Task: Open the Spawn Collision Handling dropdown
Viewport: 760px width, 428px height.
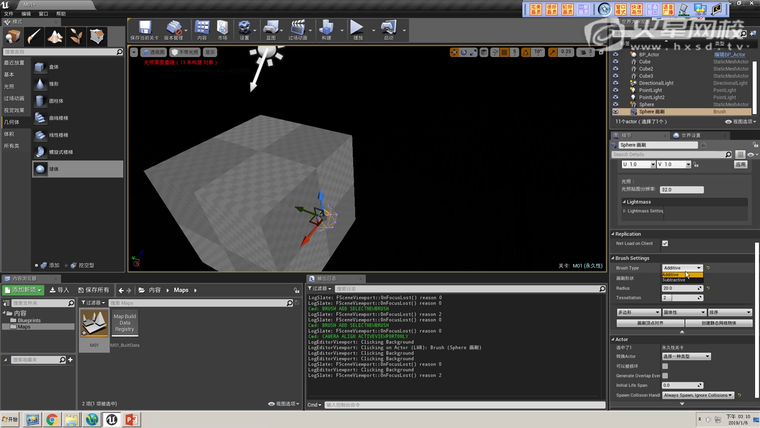Action: coord(698,395)
